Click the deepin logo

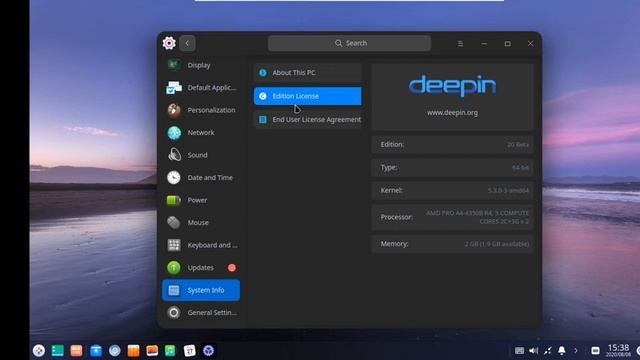(x=452, y=86)
